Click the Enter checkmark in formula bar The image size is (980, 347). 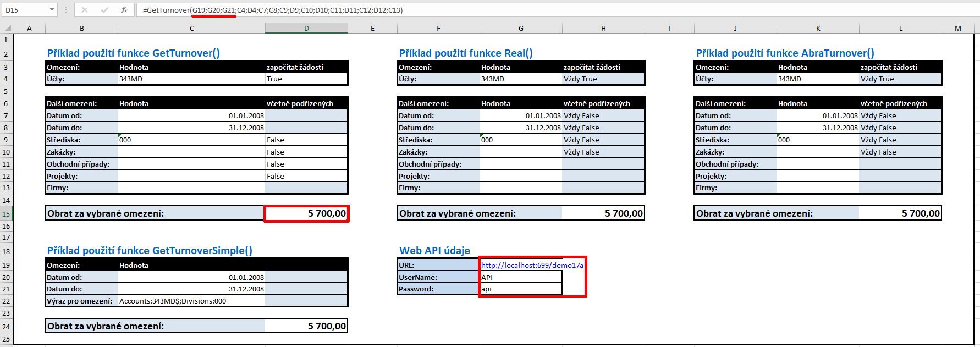coord(104,10)
